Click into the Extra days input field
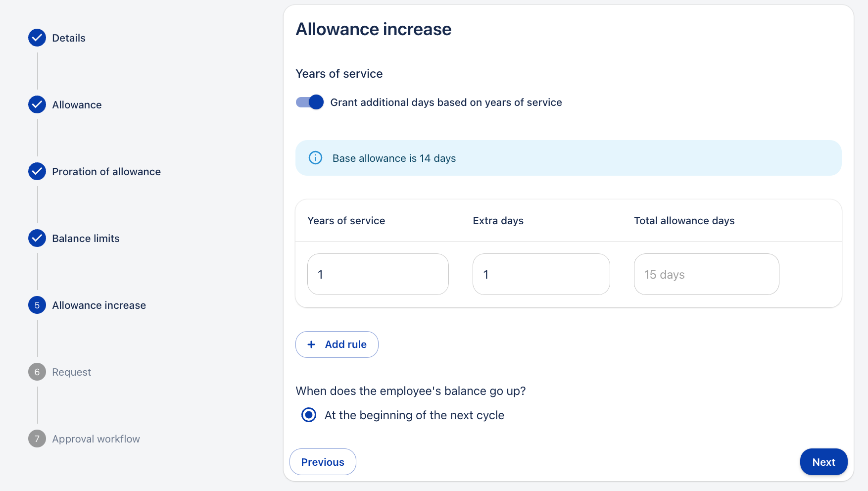This screenshot has width=868, height=491. [541, 274]
